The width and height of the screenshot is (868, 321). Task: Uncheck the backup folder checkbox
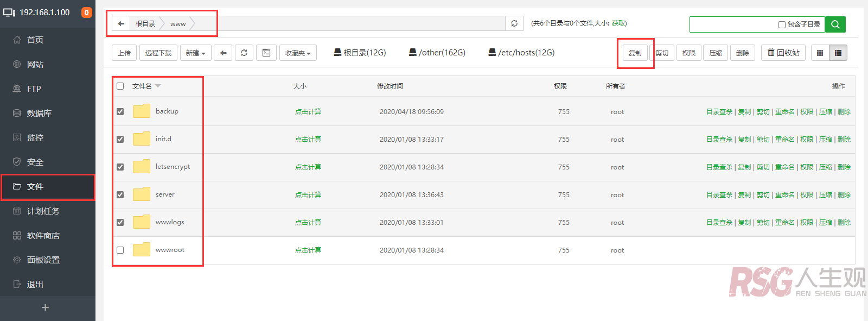click(x=120, y=111)
